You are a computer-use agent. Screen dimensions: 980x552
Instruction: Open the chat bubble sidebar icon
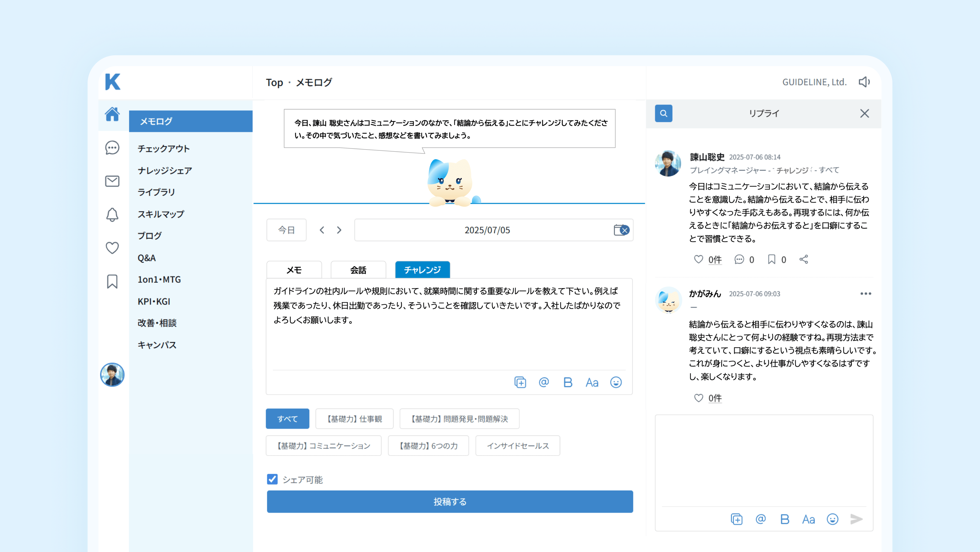pyautogui.click(x=112, y=148)
